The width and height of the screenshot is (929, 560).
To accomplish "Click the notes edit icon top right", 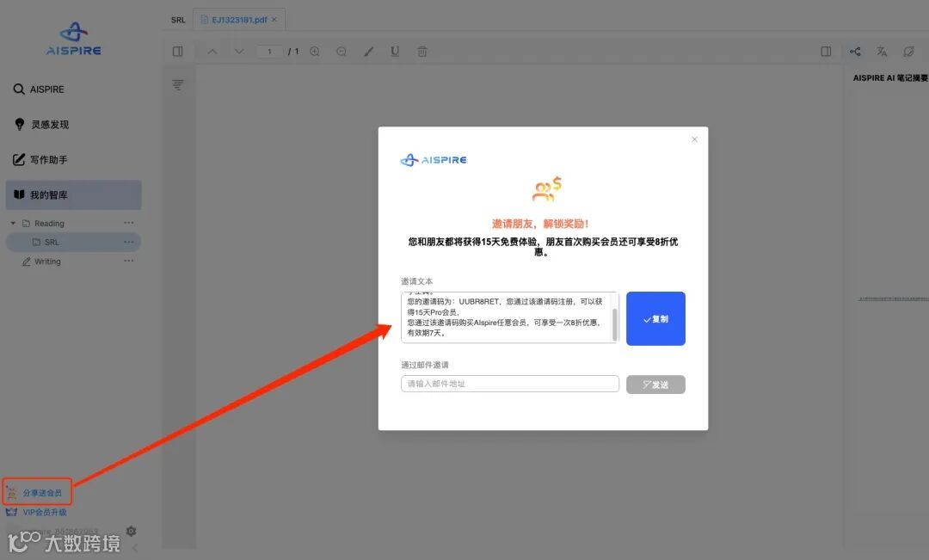I will tap(908, 52).
